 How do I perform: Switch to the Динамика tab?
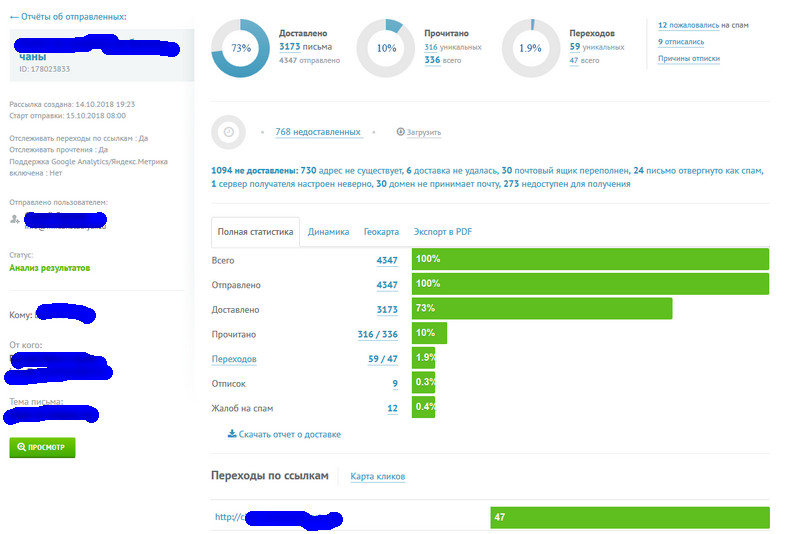point(328,232)
